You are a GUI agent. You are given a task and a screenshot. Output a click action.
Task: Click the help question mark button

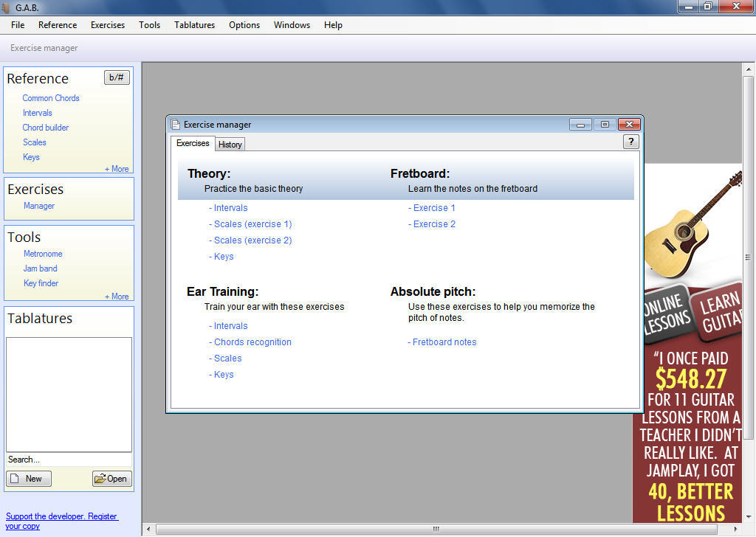tap(630, 142)
